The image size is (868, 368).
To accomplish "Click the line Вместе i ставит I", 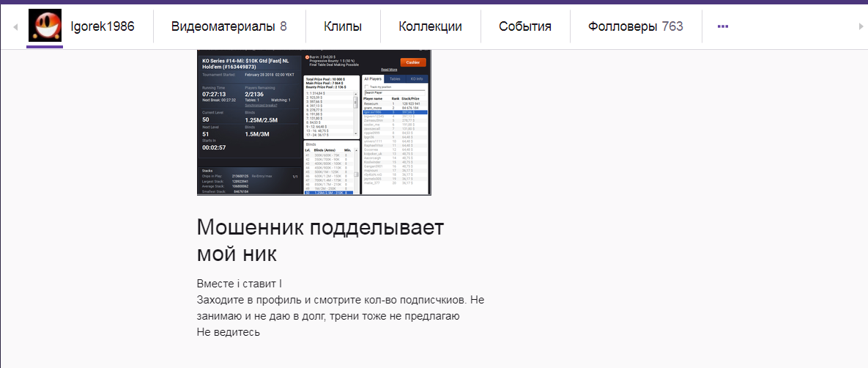I will pyautogui.click(x=240, y=284).
